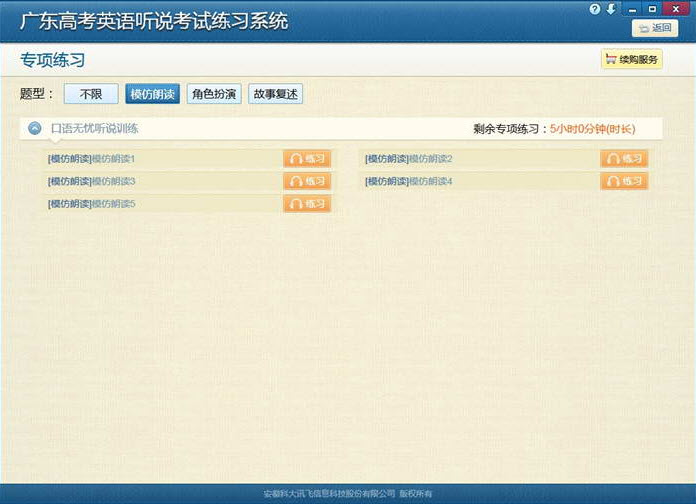
Task: Open the help question mark icon
Action: (595, 9)
